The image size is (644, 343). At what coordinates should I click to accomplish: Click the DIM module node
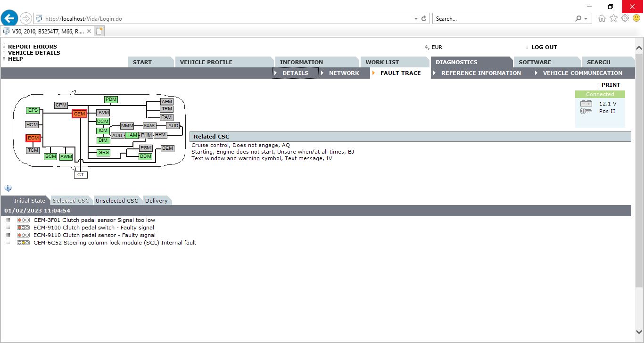(x=103, y=140)
